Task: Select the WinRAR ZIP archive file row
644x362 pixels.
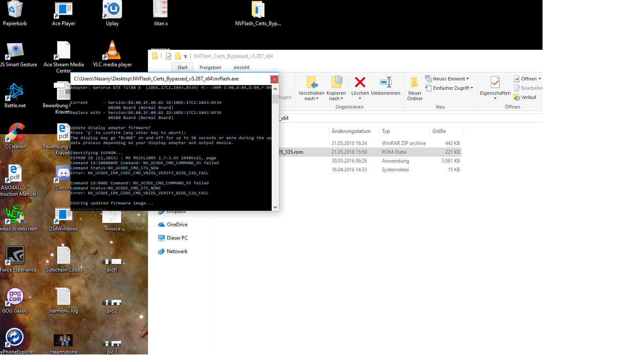Action: (x=370, y=143)
